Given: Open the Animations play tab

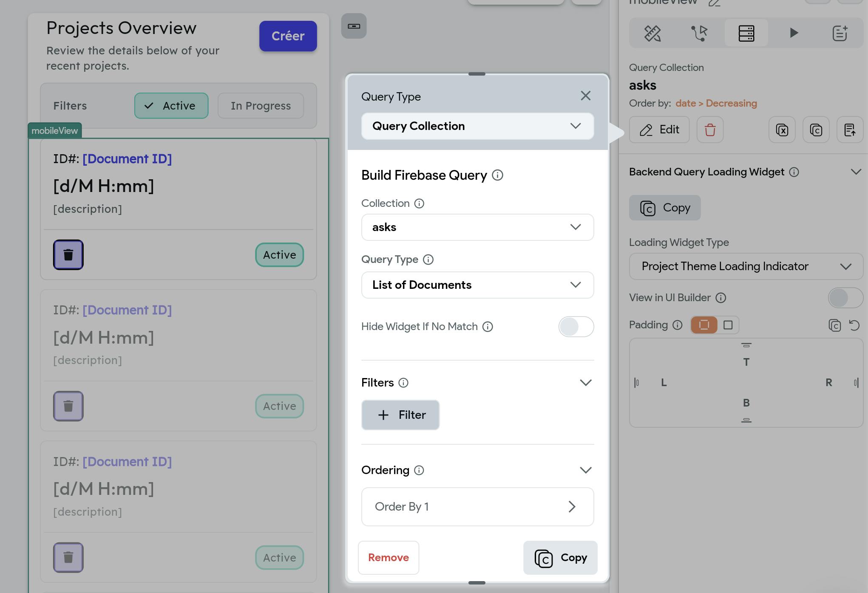Looking at the screenshot, I should (x=793, y=33).
